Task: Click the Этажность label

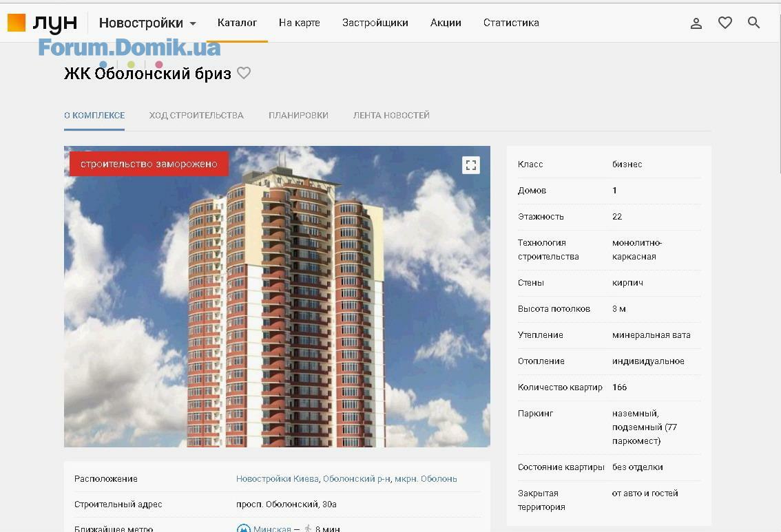Action: pos(541,217)
